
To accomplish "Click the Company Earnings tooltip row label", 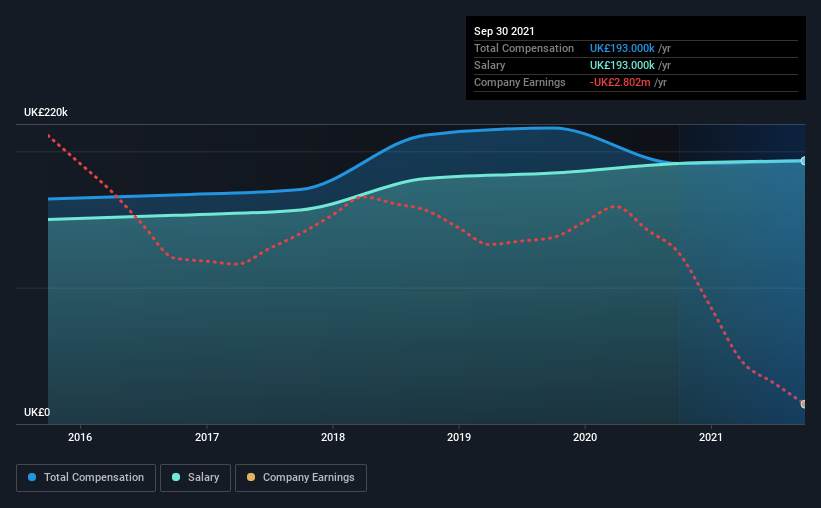I will point(519,83).
